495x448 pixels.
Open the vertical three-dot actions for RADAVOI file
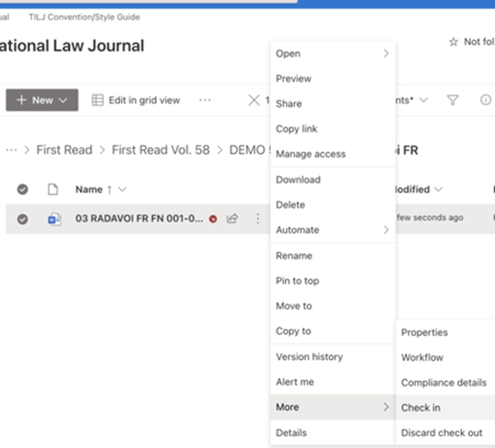tap(258, 218)
